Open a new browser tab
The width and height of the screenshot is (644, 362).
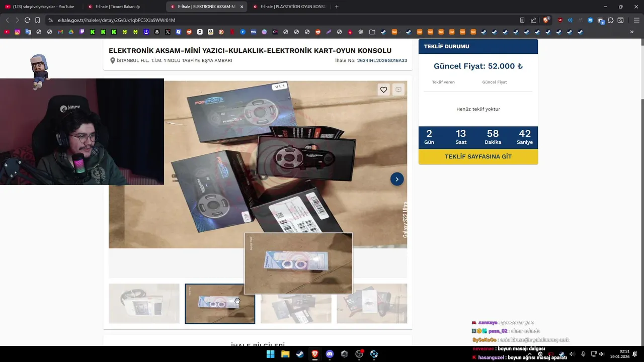[x=337, y=7]
